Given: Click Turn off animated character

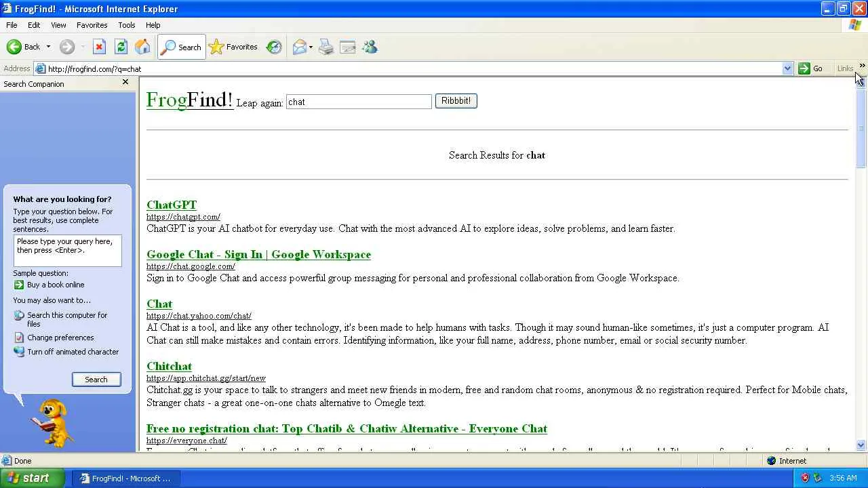Looking at the screenshot, I should [x=73, y=352].
